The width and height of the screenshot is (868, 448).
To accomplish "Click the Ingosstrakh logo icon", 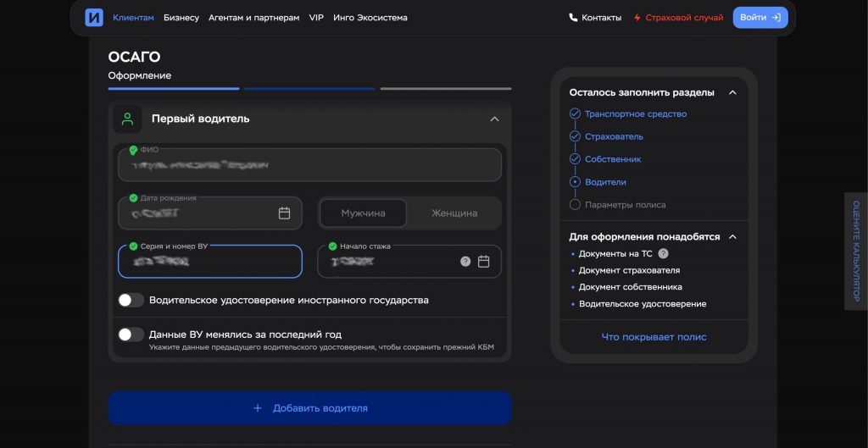I will click(94, 18).
